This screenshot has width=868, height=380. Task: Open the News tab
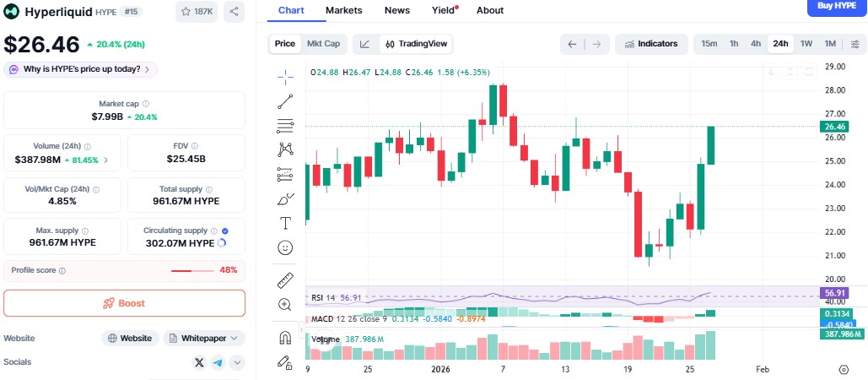pos(396,10)
